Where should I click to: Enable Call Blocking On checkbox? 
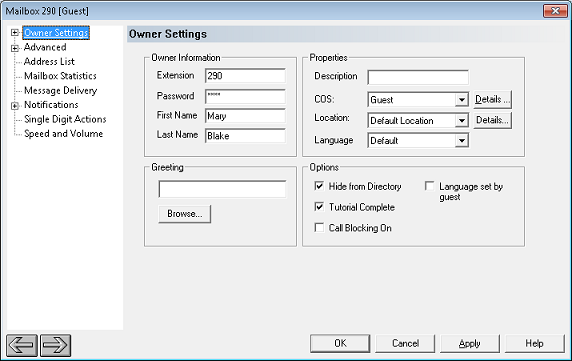[319, 228]
